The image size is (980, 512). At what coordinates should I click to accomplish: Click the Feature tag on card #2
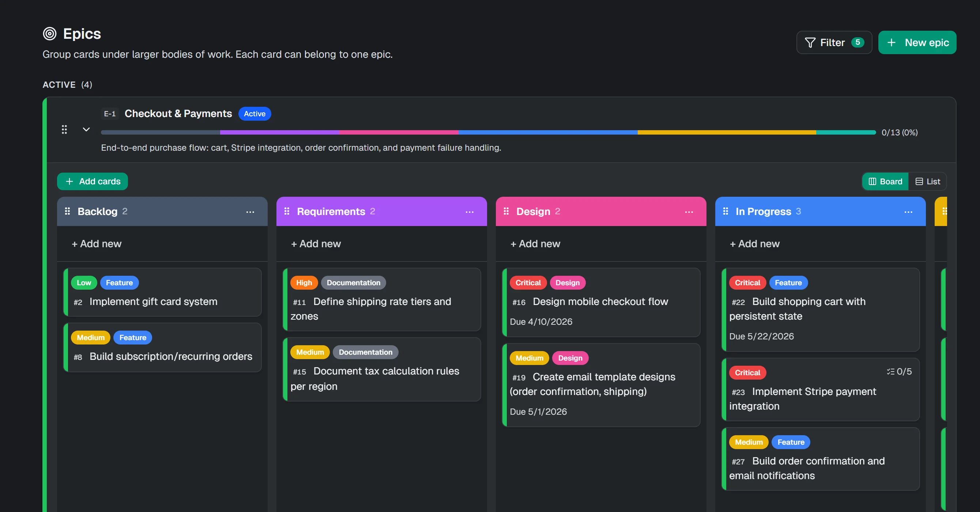tap(120, 283)
